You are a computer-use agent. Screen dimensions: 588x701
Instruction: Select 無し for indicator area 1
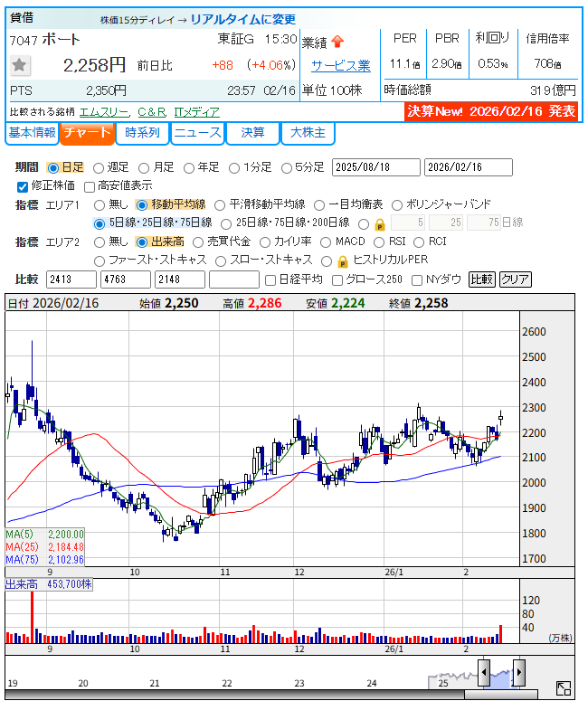pos(99,205)
